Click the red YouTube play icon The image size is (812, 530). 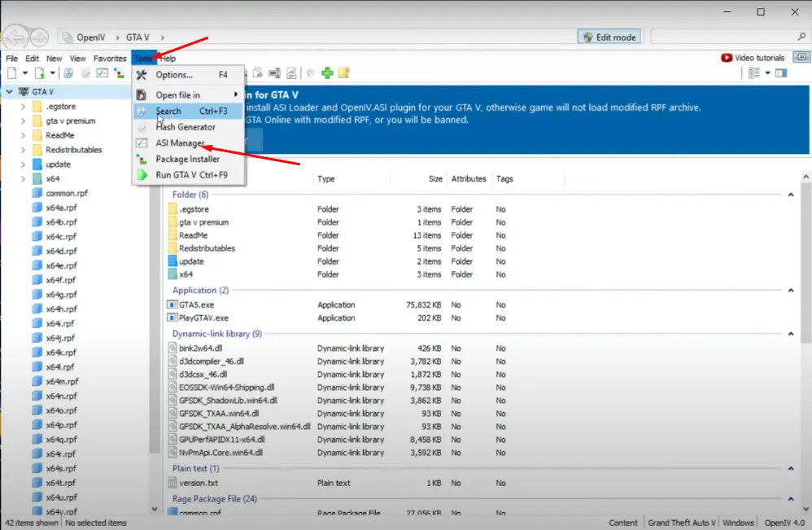coord(727,58)
